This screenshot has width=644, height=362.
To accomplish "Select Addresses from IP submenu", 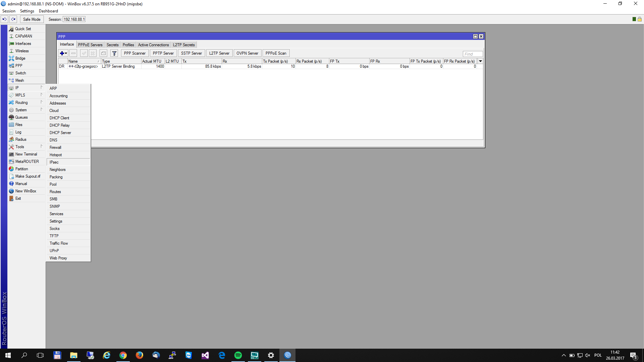I will tap(68, 103).
